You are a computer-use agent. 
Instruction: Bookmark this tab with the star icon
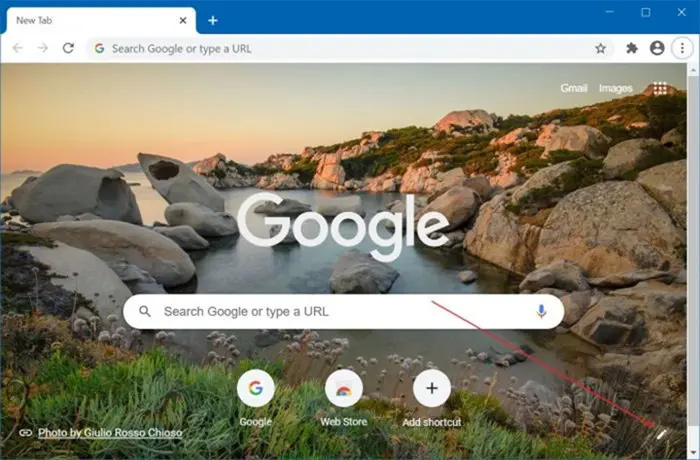coord(600,48)
